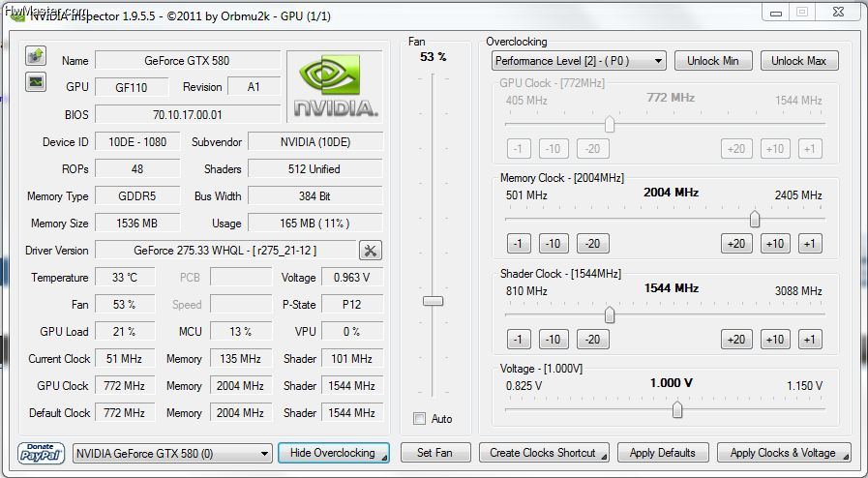Image resolution: width=868 pixels, height=478 pixels.
Task: Click Unlock Min button
Action: [x=713, y=61]
